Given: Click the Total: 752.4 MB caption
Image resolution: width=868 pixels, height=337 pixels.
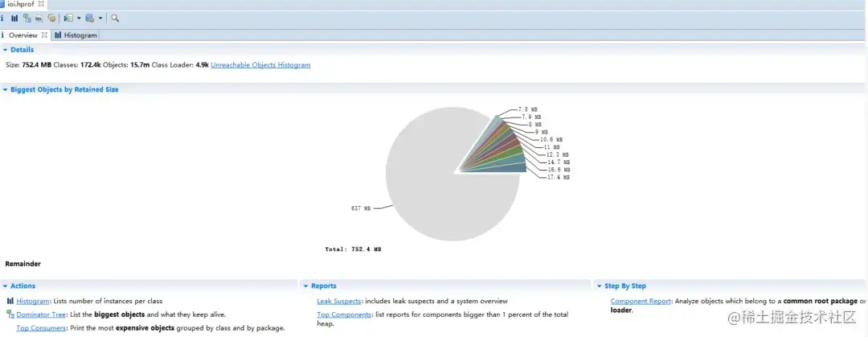Looking at the screenshot, I should tap(353, 249).
